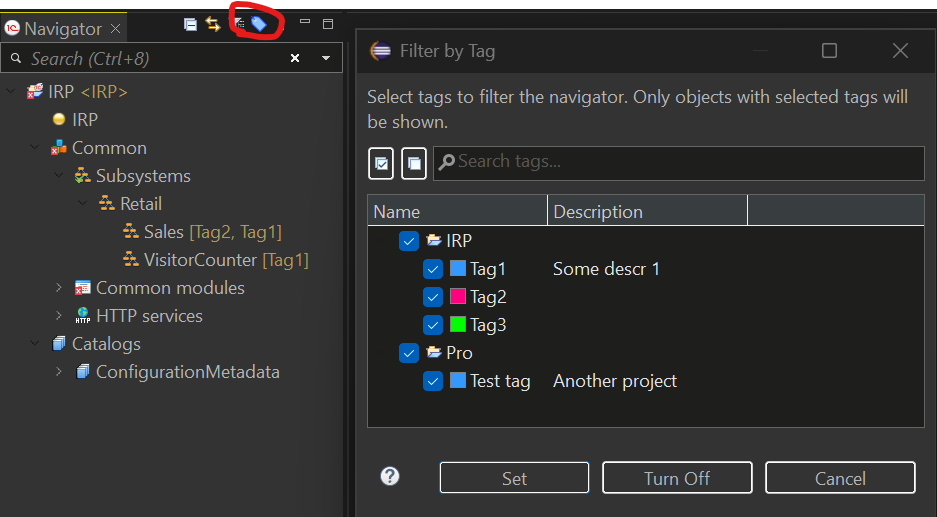Click the Common modules icon
Image resolution: width=937 pixels, height=517 pixels.
click(x=82, y=287)
